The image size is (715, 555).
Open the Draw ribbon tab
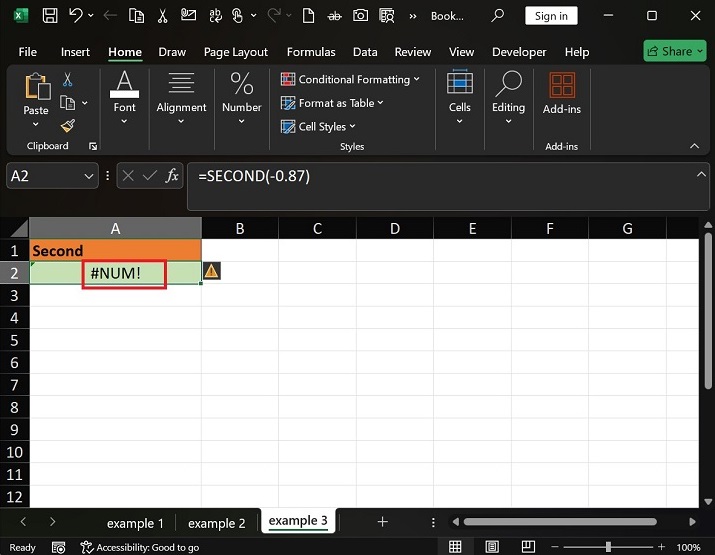(x=172, y=52)
